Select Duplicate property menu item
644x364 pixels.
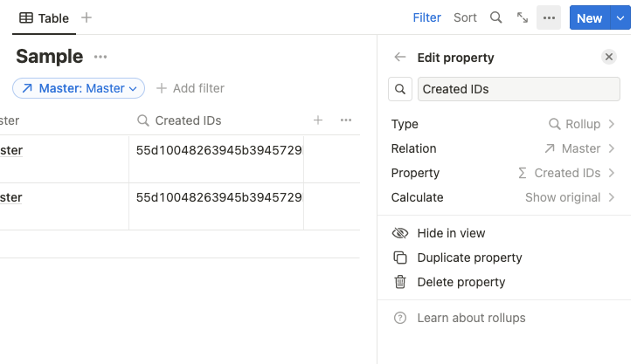point(469,258)
